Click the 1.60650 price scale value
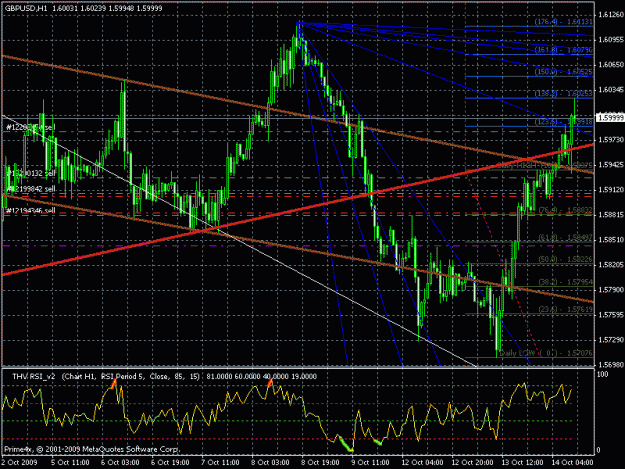This screenshot has height=469, width=625. pyautogui.click(x=611, y=64)
